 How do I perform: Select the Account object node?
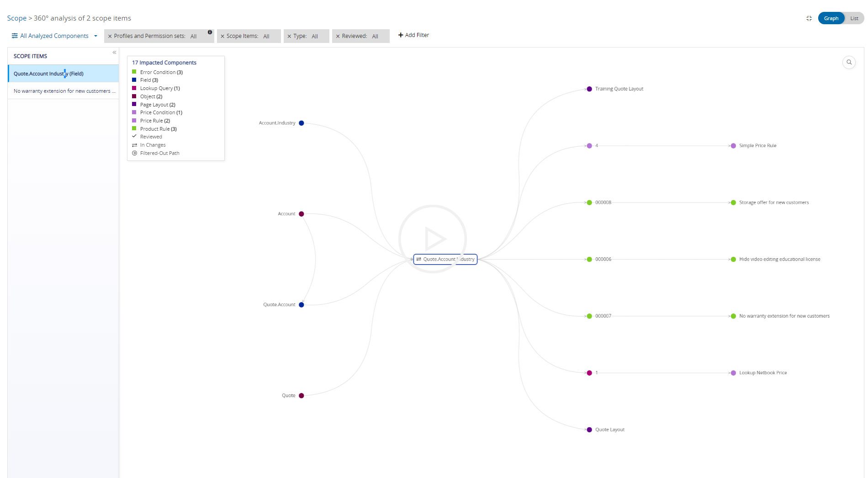[x=301, y=214]
